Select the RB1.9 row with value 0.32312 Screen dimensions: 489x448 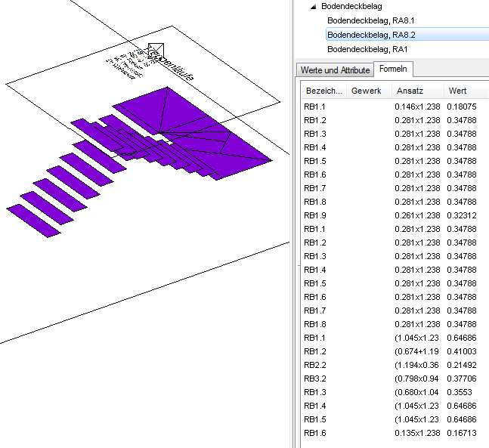395,215
